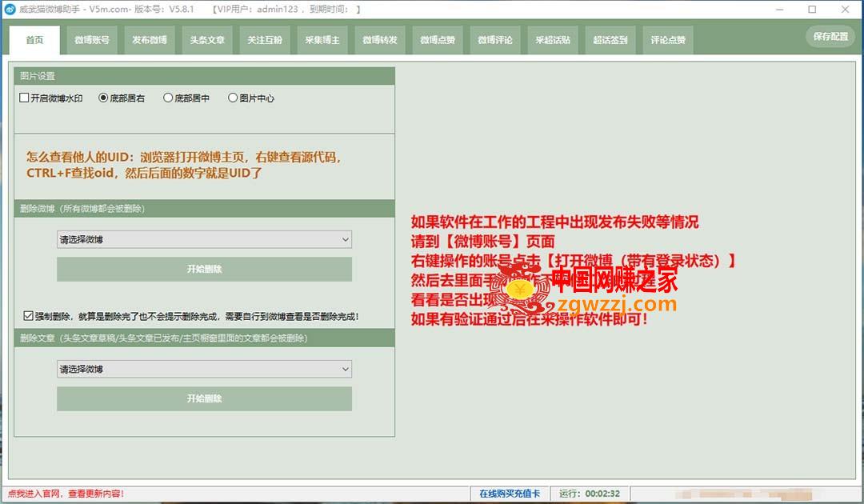Click the red line 请到【微博账号】页面
Viewport: 864px width, 504px height.
[x=482, y=242]
